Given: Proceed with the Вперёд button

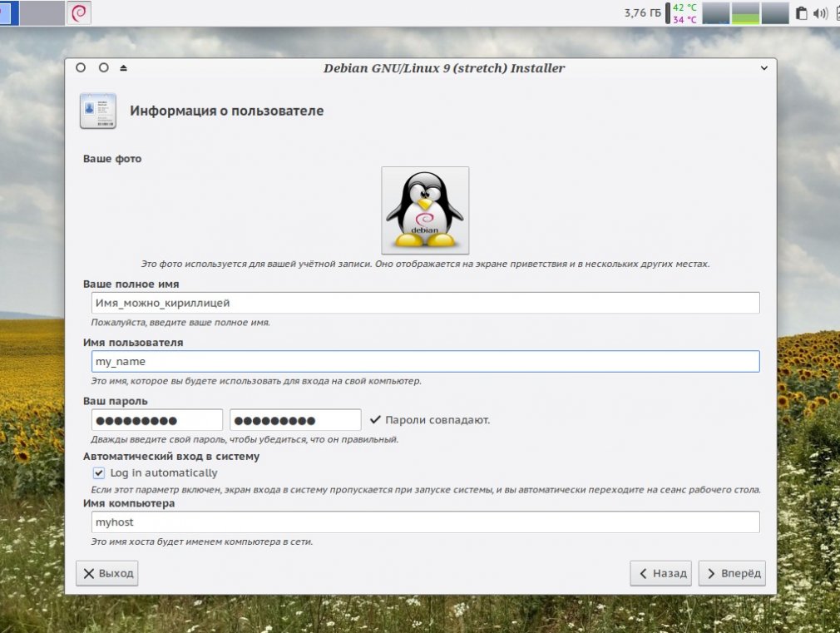Looking at the screenshot, I should (x=732, y=573).
